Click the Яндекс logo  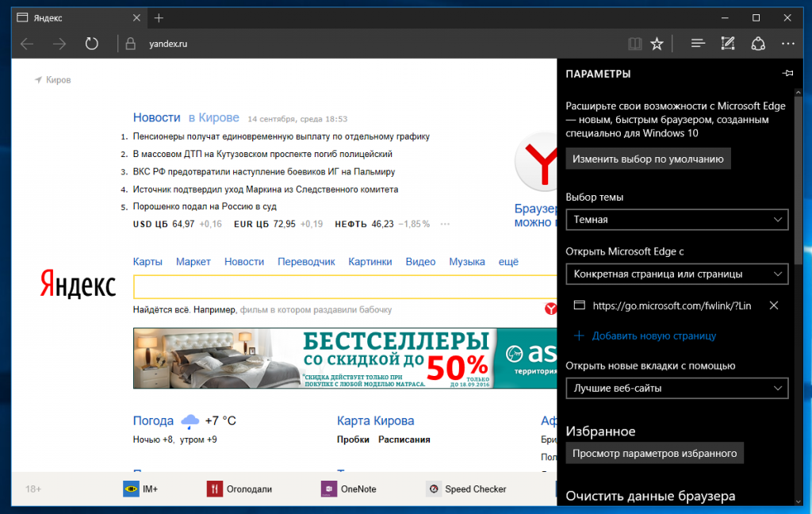click(x=79, y=283)
